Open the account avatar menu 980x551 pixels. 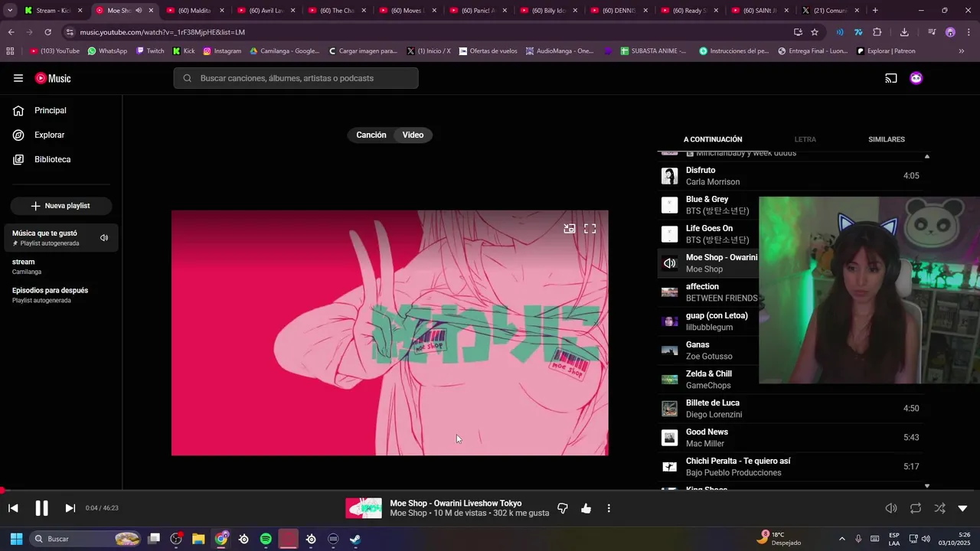click(x=916, y=78)
